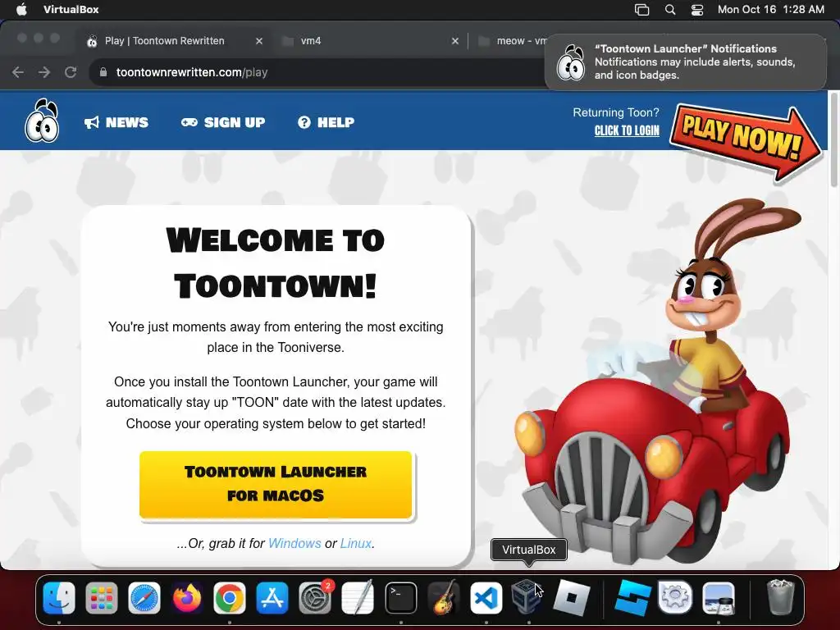Viewport: 840px width, 630px height.
Task: Open Control Center in menu bar
Action: [697, 10]
